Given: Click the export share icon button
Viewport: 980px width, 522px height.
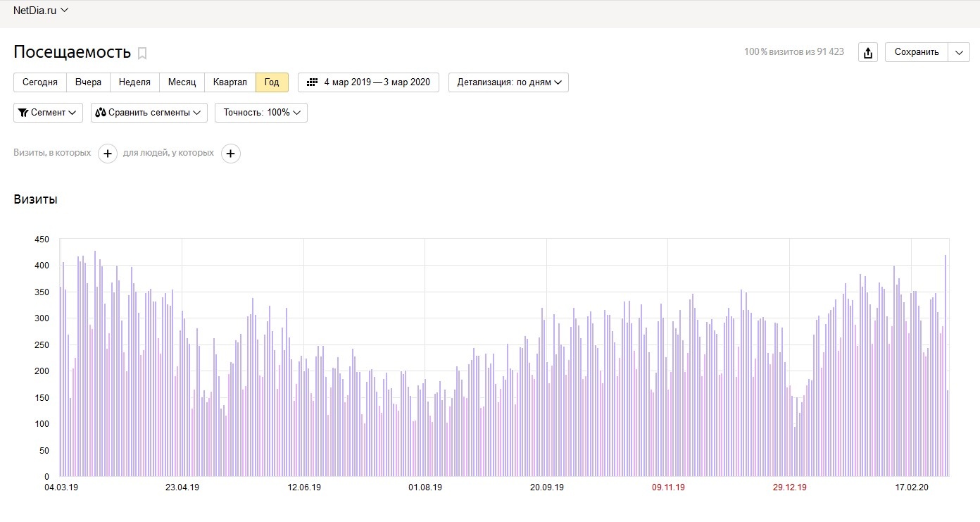Looking at the screenshot, I should tap(868, 52).
